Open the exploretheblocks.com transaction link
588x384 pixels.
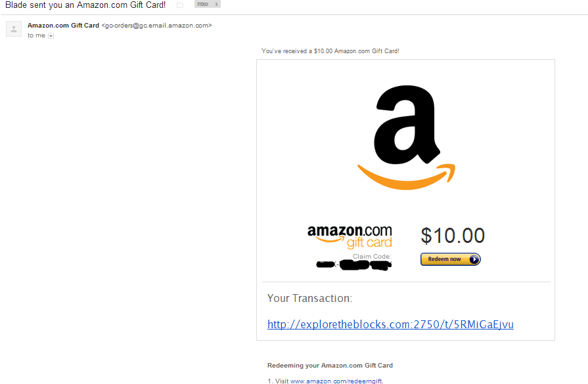tap(390, 324)
